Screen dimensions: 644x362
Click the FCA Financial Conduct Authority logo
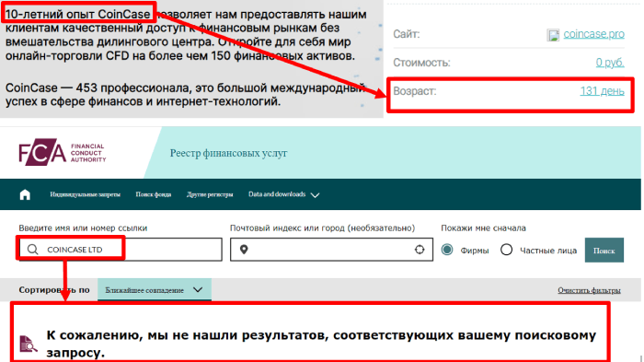coord(63,152)
